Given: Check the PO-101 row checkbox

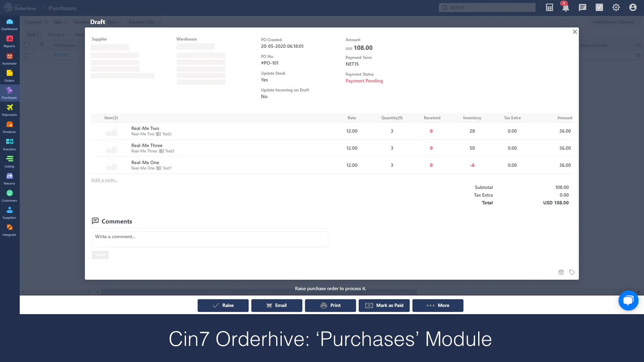Looking at the screenshot, I should (x=27, y=55).
